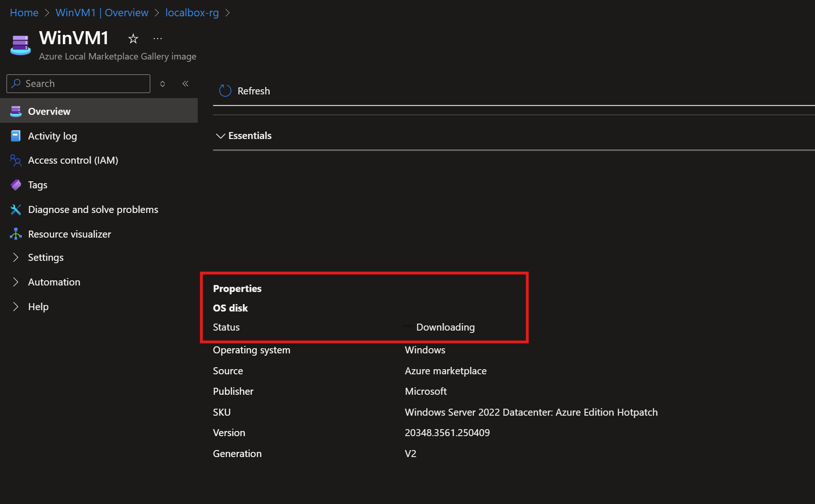815x504 pixels.
Task: Select the Generation V2 value
Action: 410,454
